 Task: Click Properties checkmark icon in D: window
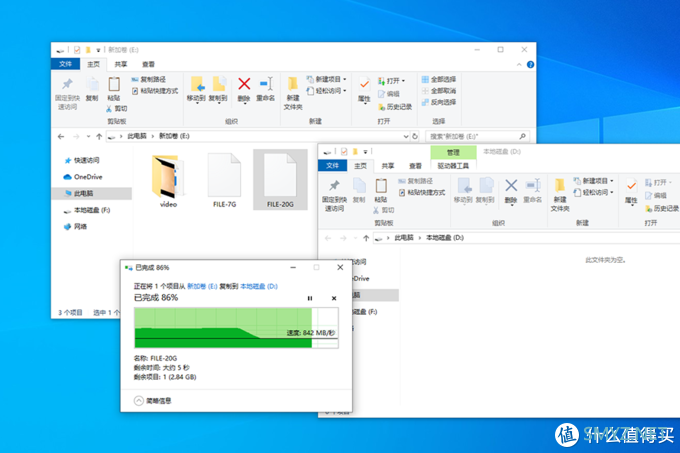[631, 186]
